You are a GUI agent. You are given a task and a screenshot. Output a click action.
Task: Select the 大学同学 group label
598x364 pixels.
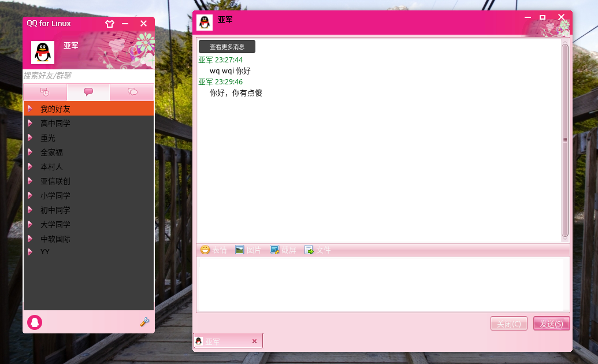point(55,225)
